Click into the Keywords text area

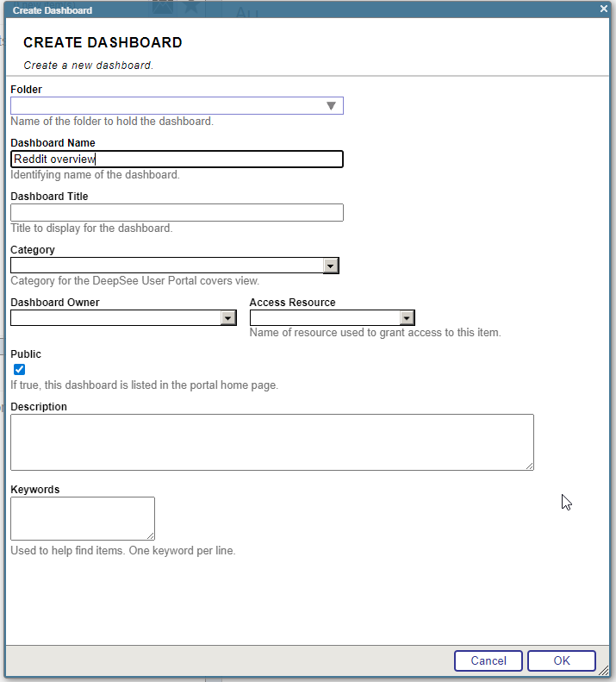click(82, 518)
